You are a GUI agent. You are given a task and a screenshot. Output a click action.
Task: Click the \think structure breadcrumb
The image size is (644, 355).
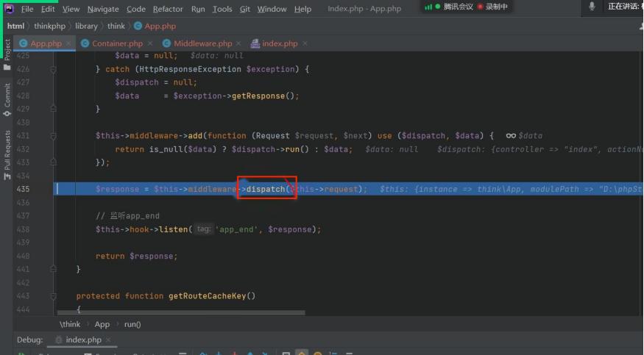click(70, 324)
